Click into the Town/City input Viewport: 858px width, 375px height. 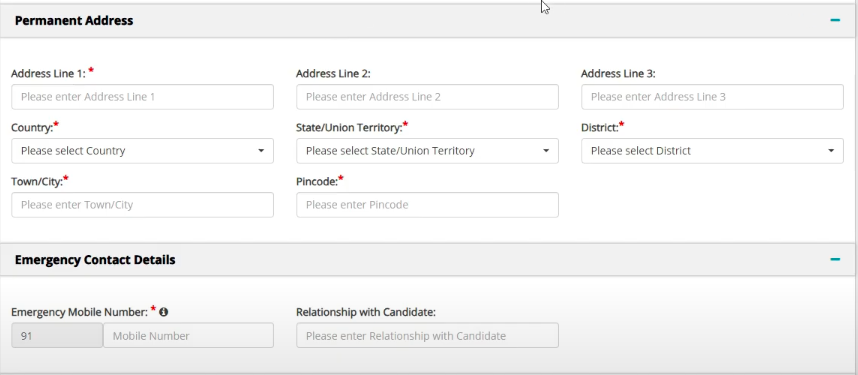[142, 205]
